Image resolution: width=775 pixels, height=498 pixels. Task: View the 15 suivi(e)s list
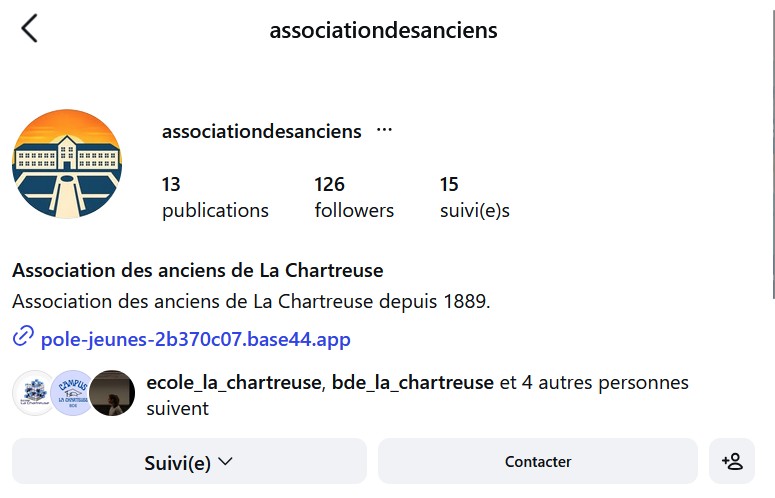(474, 197)
